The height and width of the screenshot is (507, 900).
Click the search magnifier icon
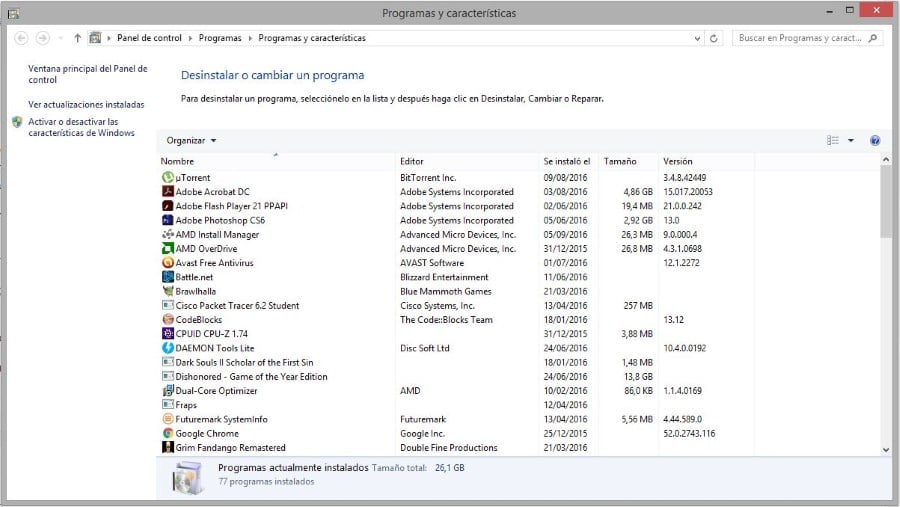click(873, 38)
